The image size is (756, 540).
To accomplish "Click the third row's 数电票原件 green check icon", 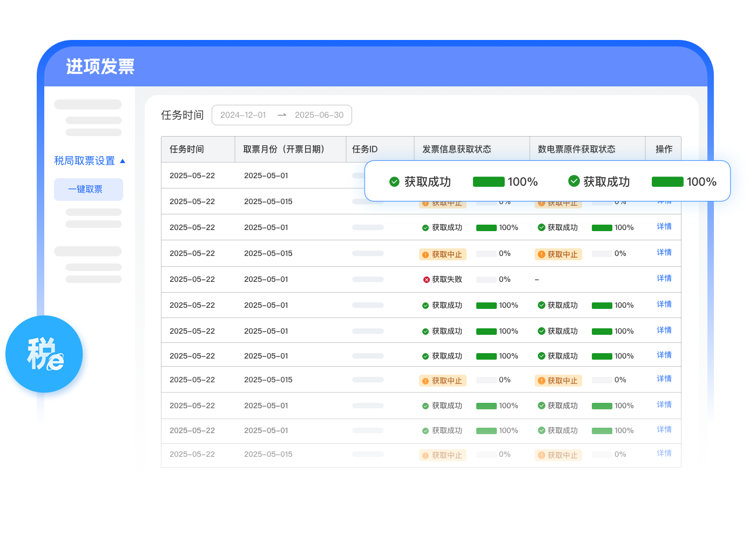I will 541,228.
